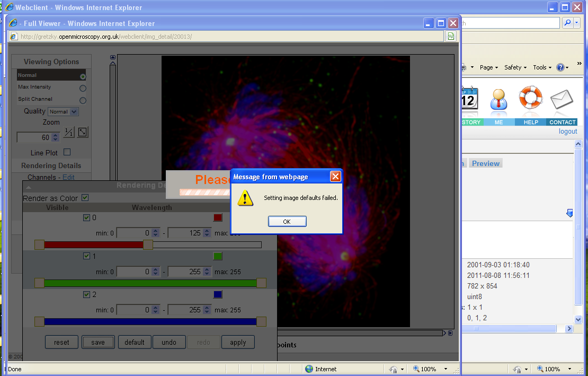Click the Full Viewer address bar URL
Image resolution: width=588 pixels, height=376 pixels.
(106, 37)
